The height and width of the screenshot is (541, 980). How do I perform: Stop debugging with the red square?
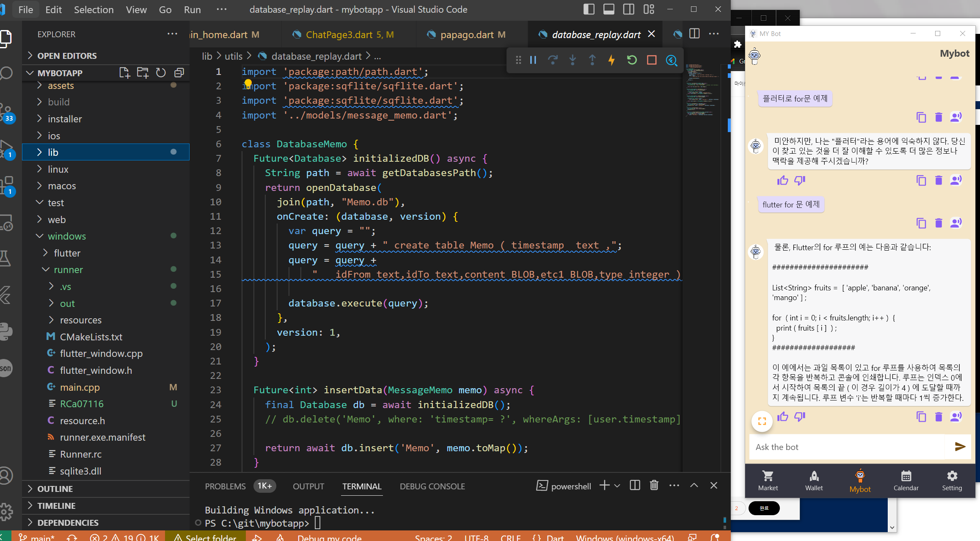pos(652,60)
